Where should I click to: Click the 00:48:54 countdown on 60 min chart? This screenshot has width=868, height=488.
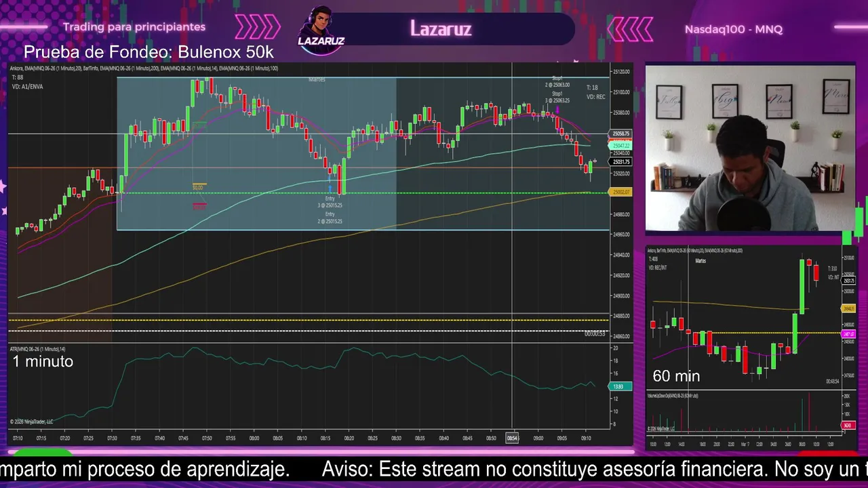click(x=832, y=382)
